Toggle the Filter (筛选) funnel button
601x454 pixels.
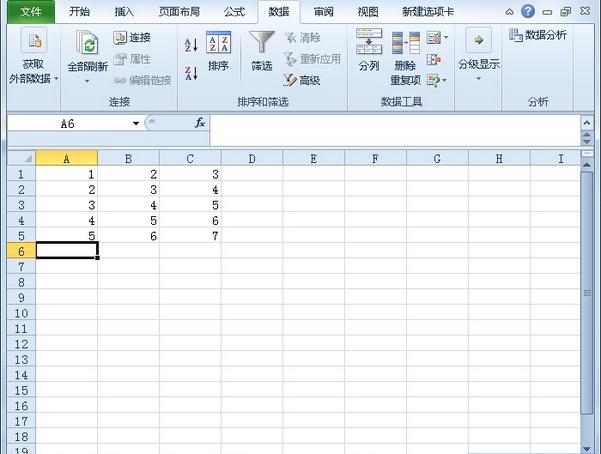point(262,52)
